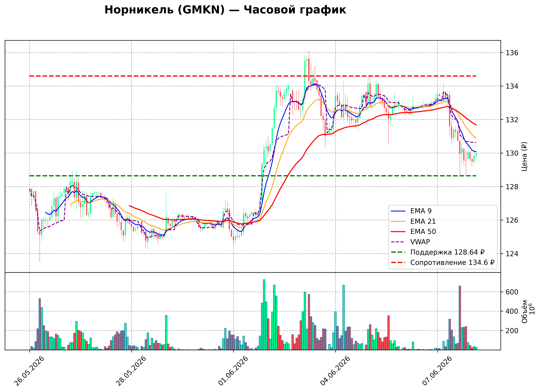Click the green dashed support legend sample
Screen dimensions: 541x392
[398, 252]
